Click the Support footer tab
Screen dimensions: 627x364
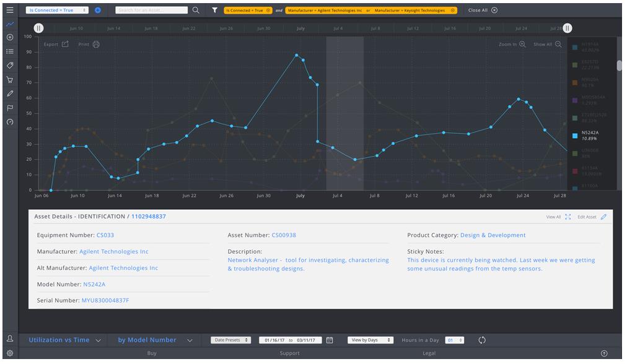click(289, 353)
